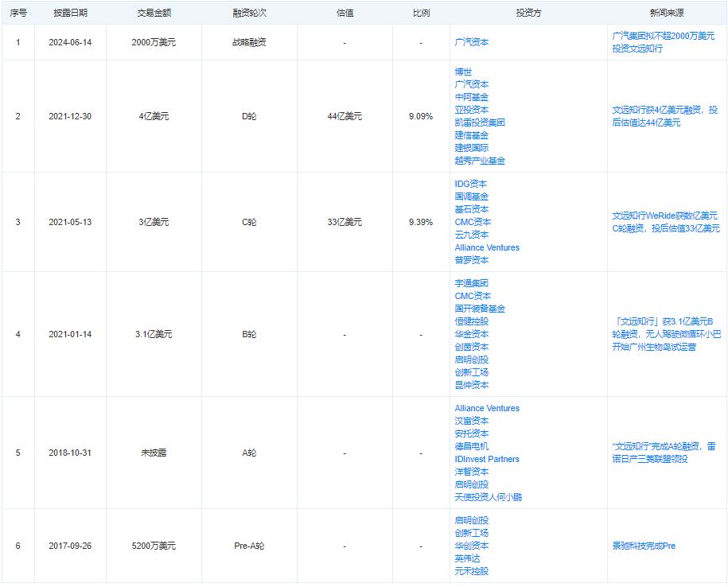
Task: Select the amount cell 5200万美元
Action: click(x=154, y=546)
